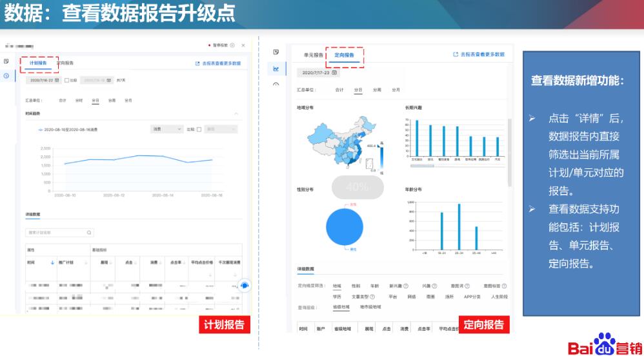644x356 pixels.
Task: Click the map color legend gradient bar
Action: [x=381, y=157]
